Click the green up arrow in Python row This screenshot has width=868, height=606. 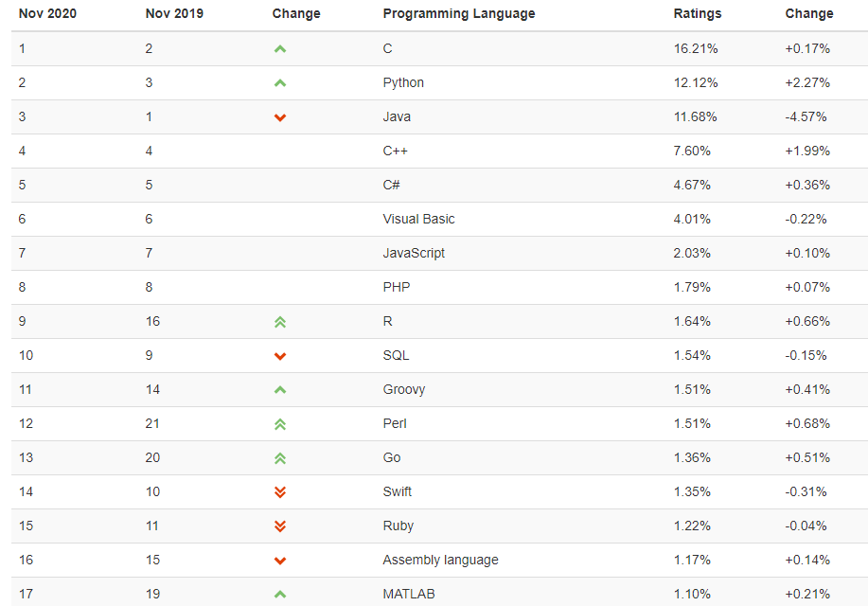pyautogui.click(x=280, y=83)
